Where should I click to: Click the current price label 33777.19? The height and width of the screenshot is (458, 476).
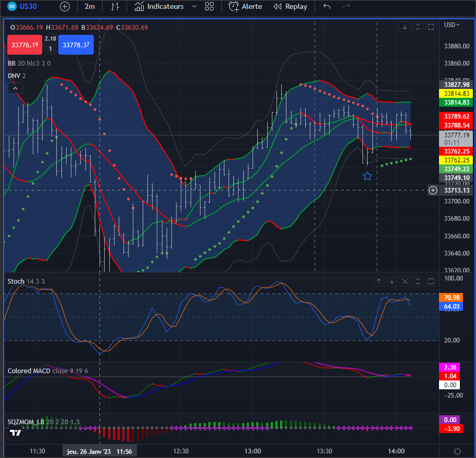click(456, 138)
